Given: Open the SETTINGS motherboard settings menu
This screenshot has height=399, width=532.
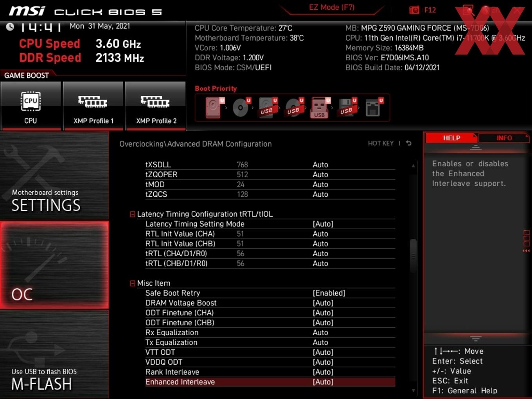Looking at the screenshot, I should click(x=54, y=176).
